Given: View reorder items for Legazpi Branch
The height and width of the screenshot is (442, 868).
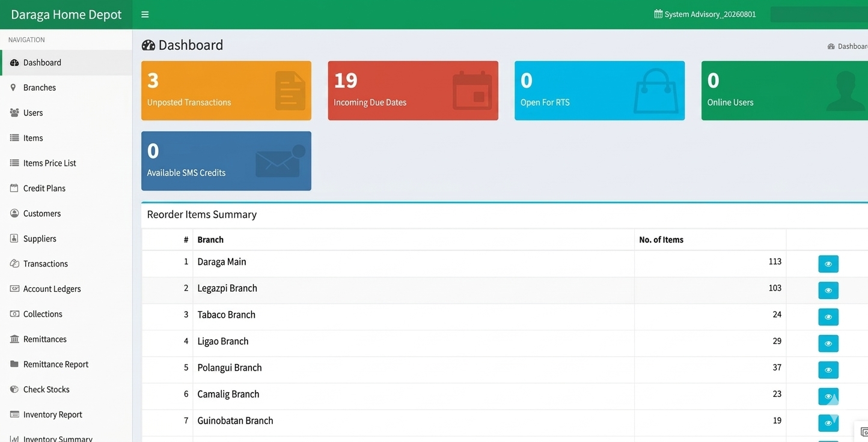Looking at the screenshot, I should click(x=828, y=291).
